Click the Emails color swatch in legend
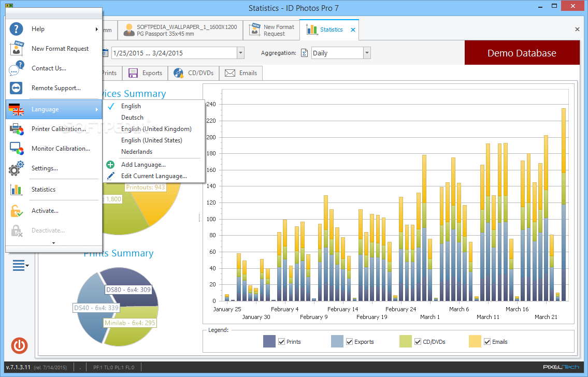Viewport: 588px width, 377px height. point(475,341)
